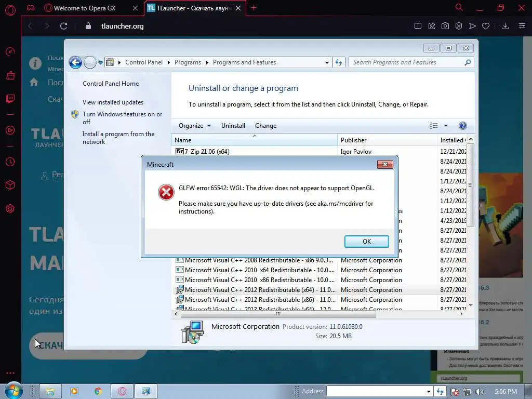Open Settings gear icon in sidebar
The image size is (532, 399).
click(x=10, y=208)
